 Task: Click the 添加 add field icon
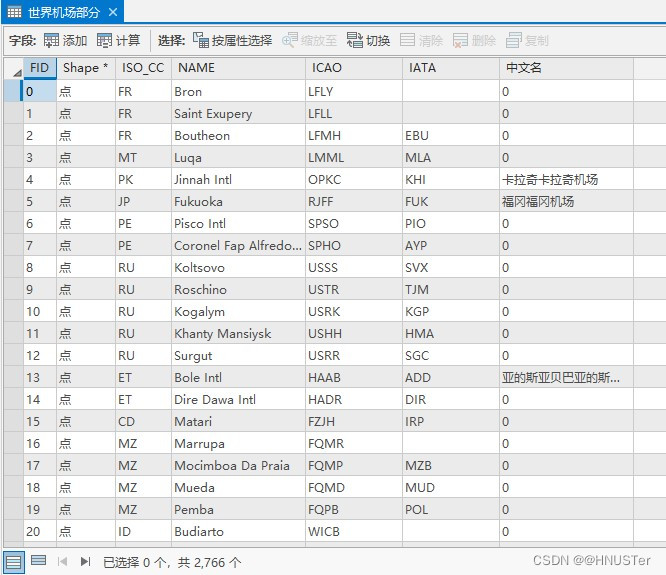click(51, 41)
